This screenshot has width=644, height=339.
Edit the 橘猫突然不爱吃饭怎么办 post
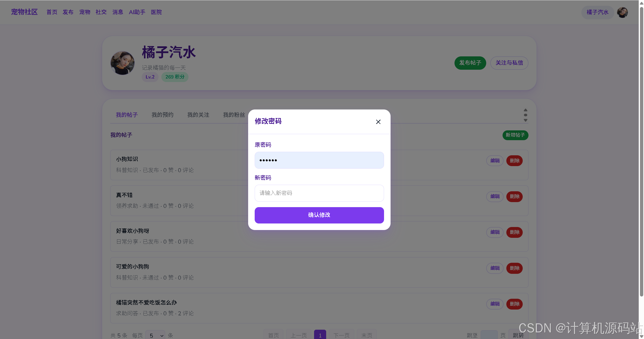point(495,304)
